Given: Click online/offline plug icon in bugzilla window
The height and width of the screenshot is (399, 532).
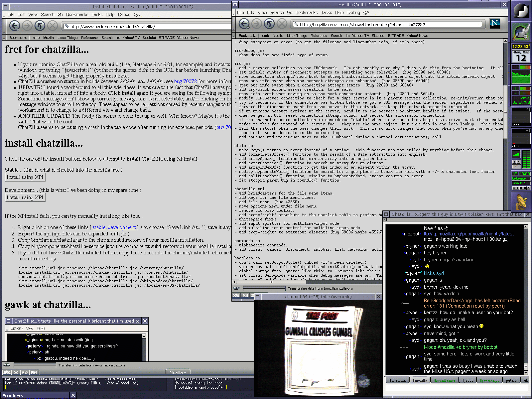Looking at the screenshot, I should 236,288.
